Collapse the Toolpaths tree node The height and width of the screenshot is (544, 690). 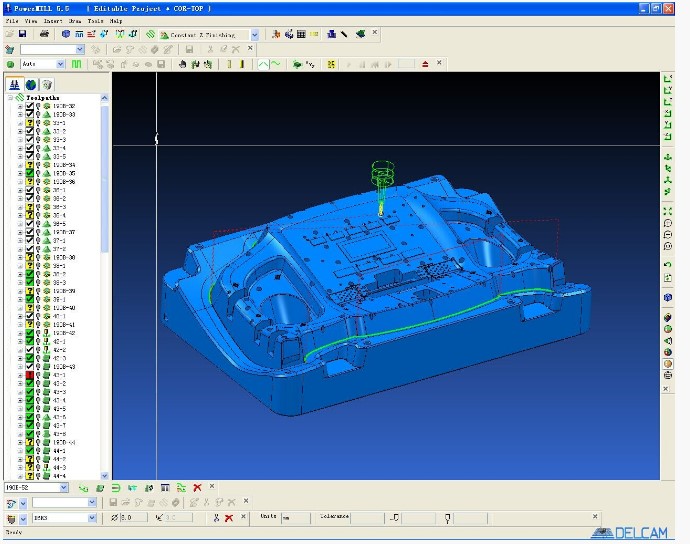click(9, 98)
